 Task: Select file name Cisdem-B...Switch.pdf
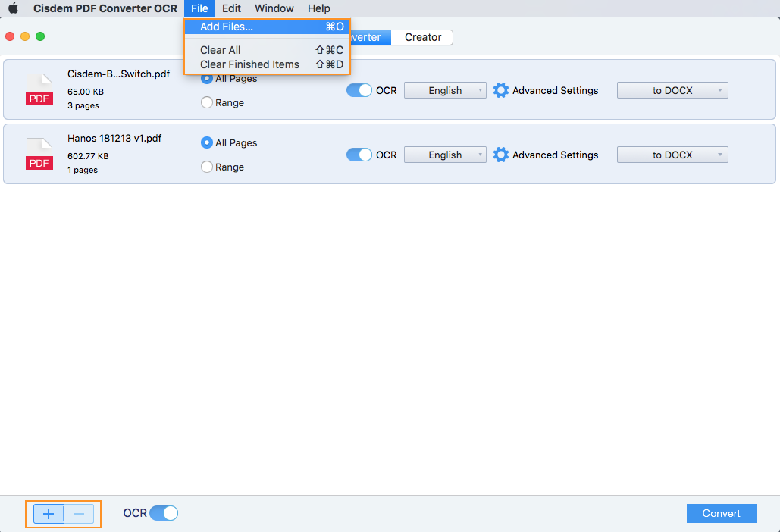click(x=118, y=74)
